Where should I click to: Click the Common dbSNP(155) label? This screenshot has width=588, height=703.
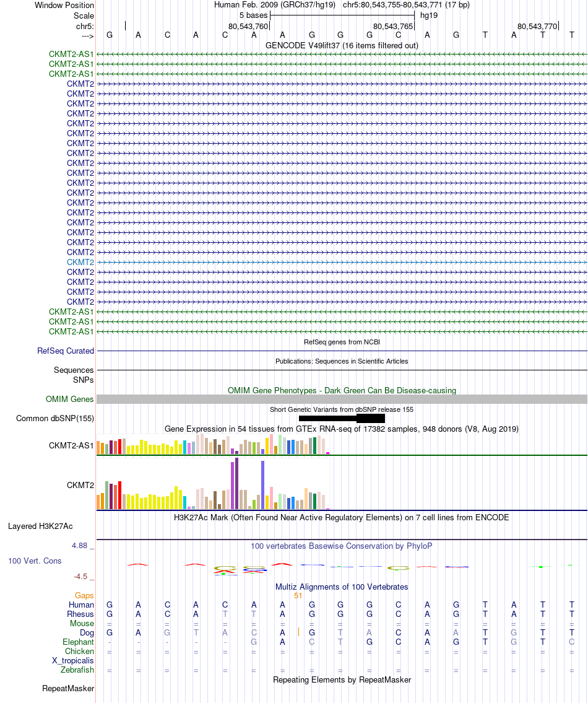55,418
